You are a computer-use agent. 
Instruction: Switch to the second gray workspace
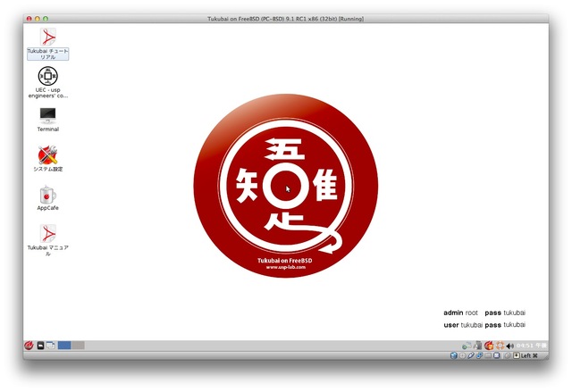click(x=78, y=345)
